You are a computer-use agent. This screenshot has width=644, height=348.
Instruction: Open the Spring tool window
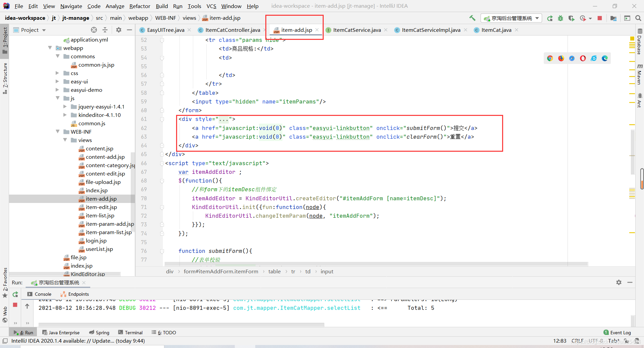(x=99, y=332)
